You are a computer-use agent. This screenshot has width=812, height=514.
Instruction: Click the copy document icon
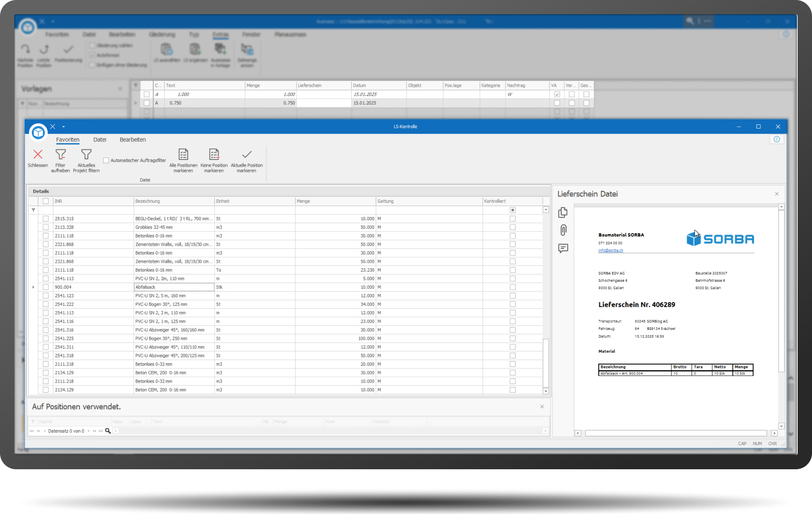563,212
